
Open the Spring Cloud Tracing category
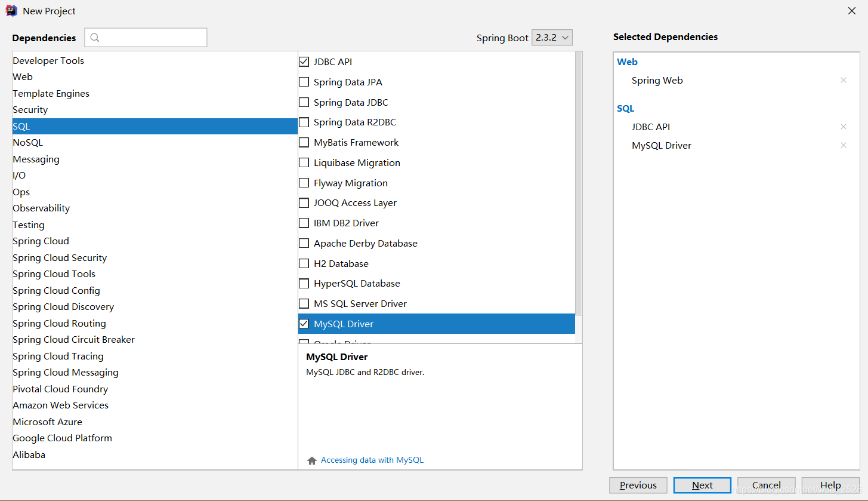coord(155,356)
